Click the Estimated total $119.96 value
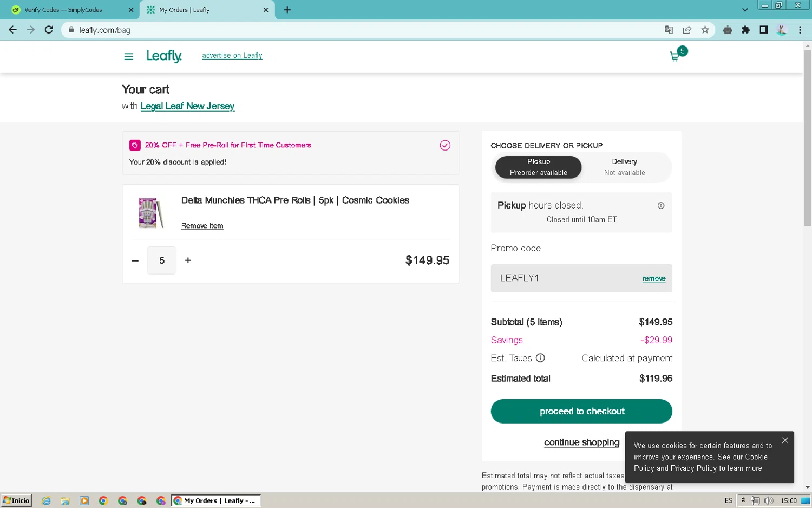Screen dimensions: 812x508 [x=656, y=379]
